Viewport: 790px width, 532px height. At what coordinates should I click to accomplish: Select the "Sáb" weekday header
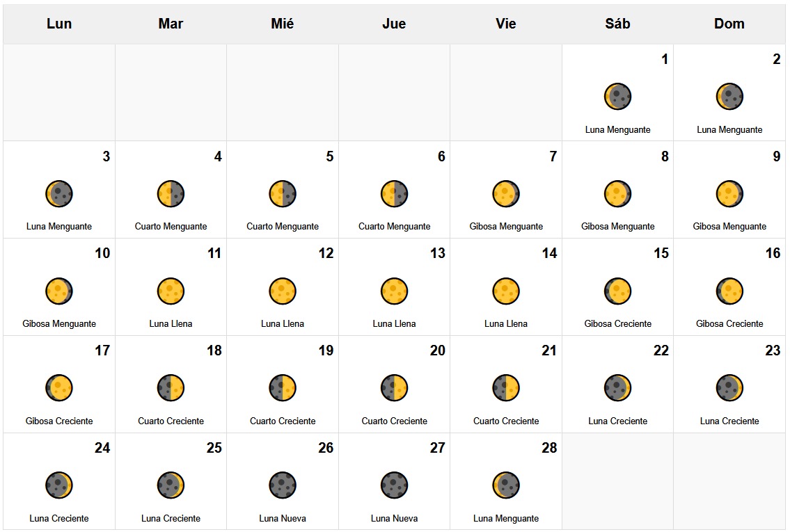coord(617,24)
